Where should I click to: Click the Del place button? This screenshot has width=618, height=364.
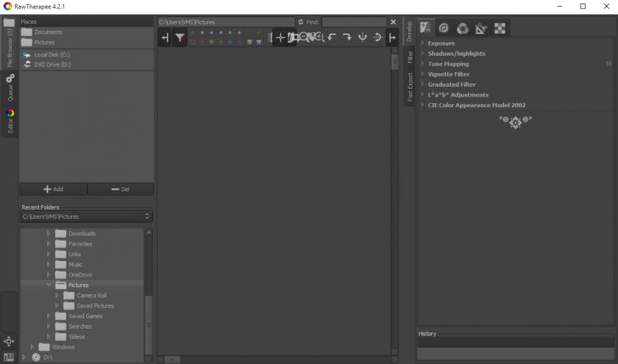point(120,189)
